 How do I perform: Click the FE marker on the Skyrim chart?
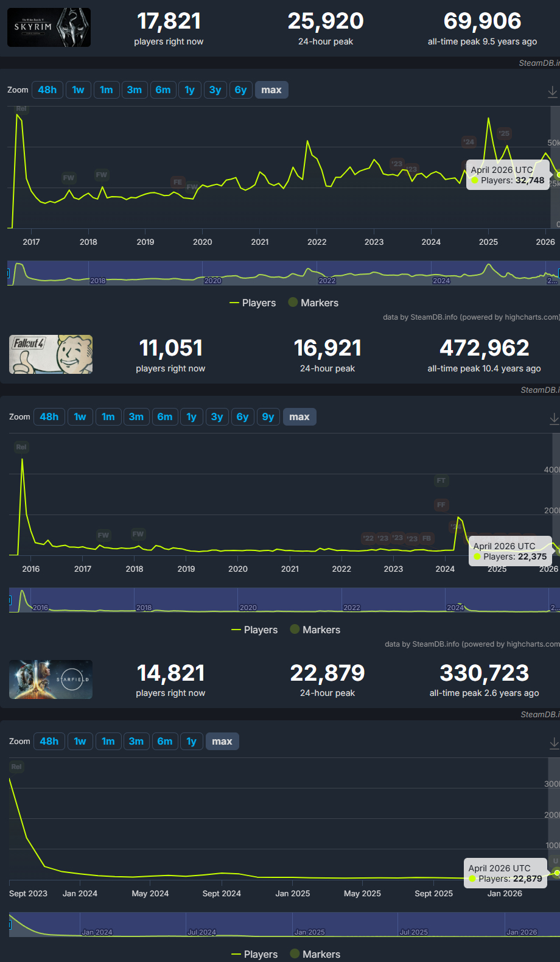[x=178, y=182]
